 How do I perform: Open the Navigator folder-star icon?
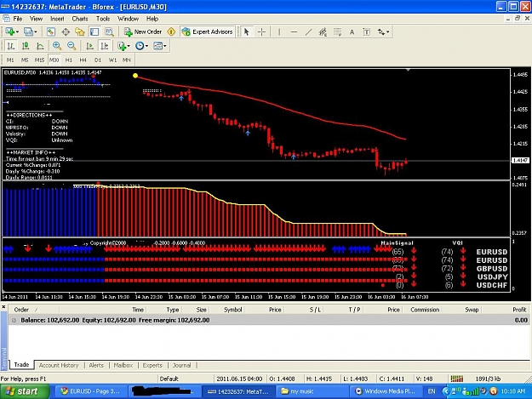80,31
